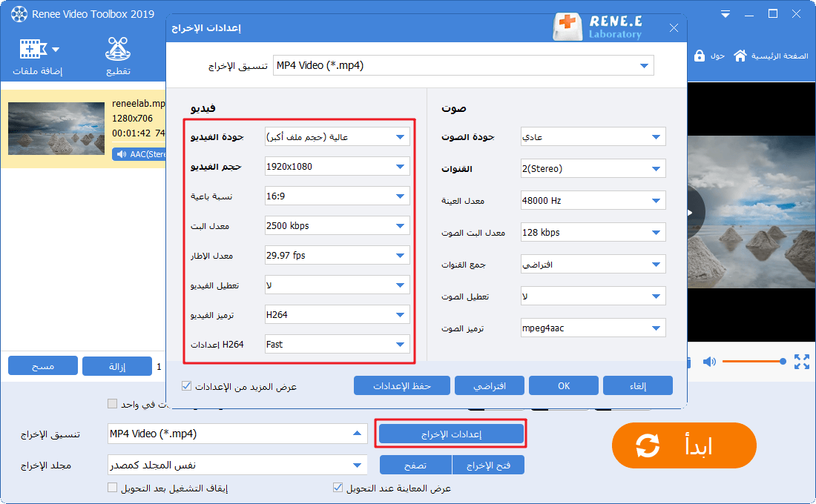The image size is (816, 504).
Task: Toggle merge into one file checkbox
Action: click(x=112, y=404)
